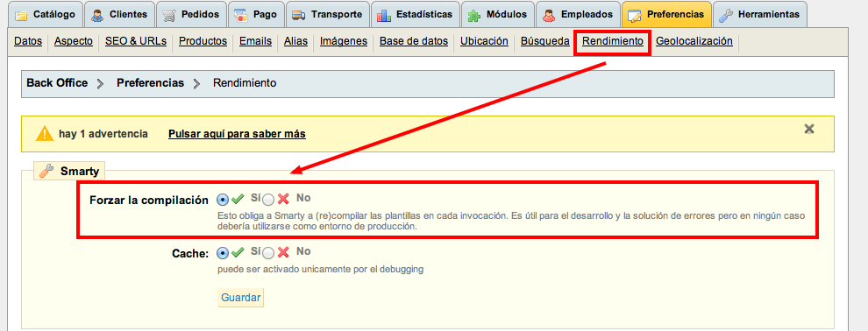
Task: Click red cross next to Forzar la compilación
Action: click(283, 199)
